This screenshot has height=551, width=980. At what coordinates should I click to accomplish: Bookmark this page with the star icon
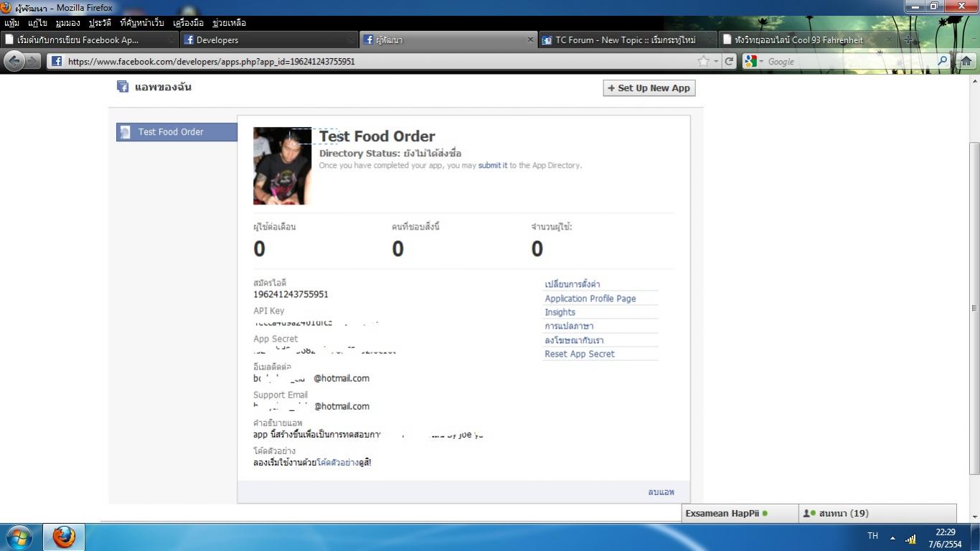click(703, 62)
